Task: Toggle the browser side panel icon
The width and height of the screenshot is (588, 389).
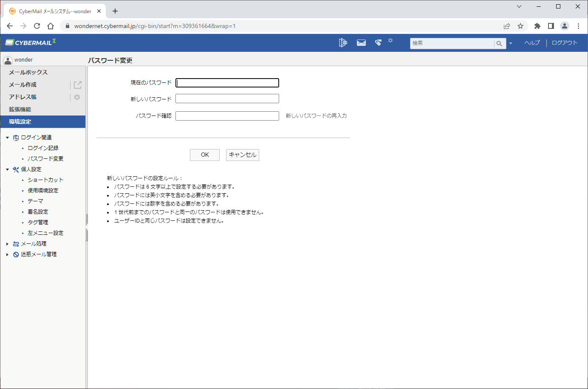Action: pyautogui.click(x=551, y=26)
